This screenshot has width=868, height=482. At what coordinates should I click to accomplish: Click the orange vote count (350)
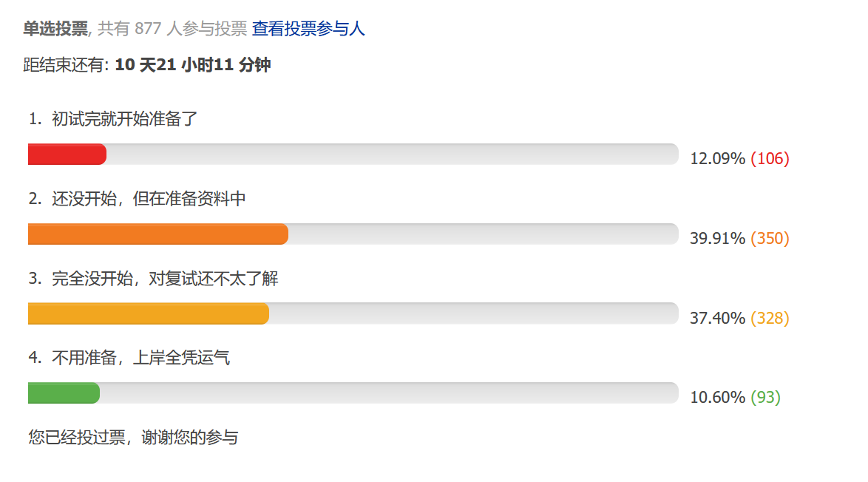tap(770, 239)
